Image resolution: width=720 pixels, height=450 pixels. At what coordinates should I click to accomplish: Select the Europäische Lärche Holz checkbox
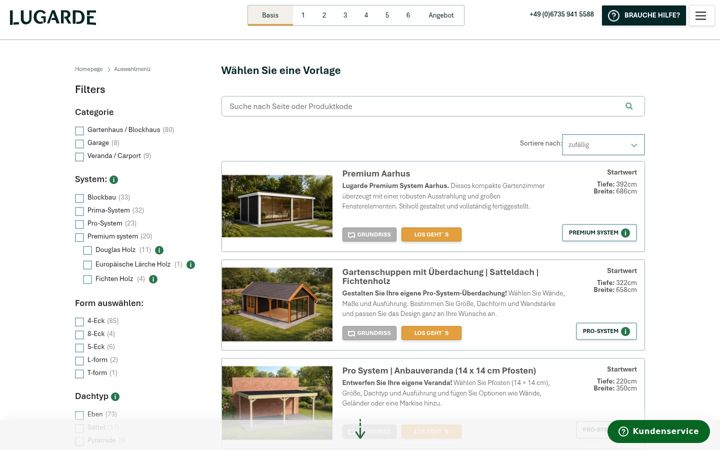click(87, 265)
